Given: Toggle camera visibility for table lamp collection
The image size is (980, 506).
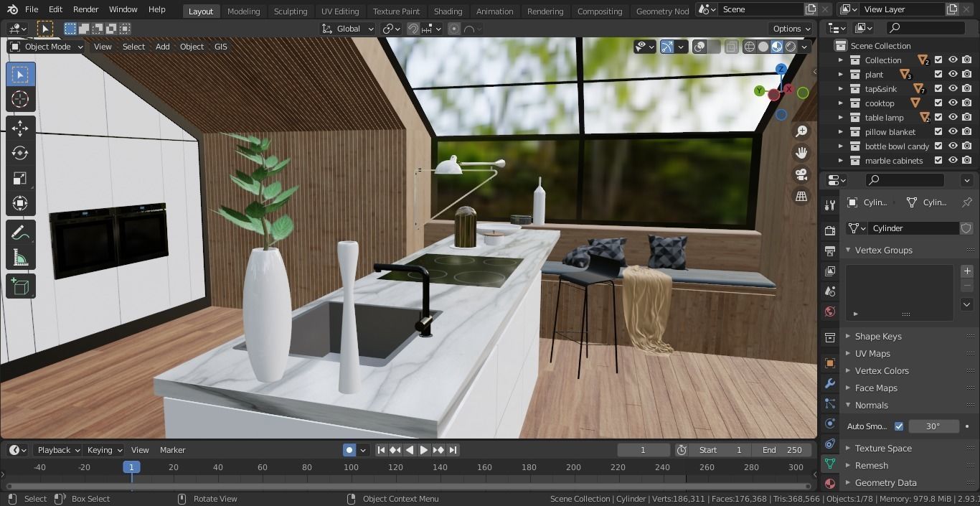Looking at the screenshot, I should 966,117.
